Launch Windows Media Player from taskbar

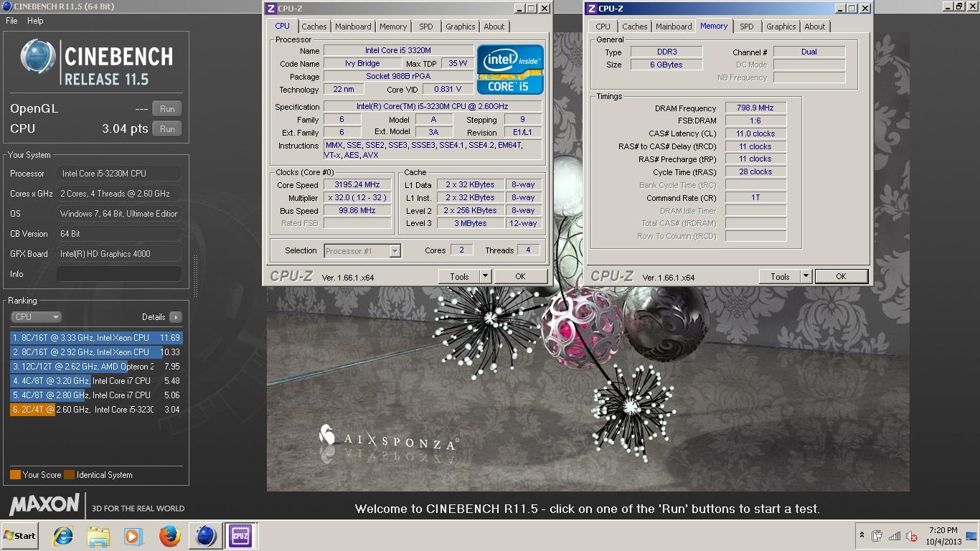133,536
